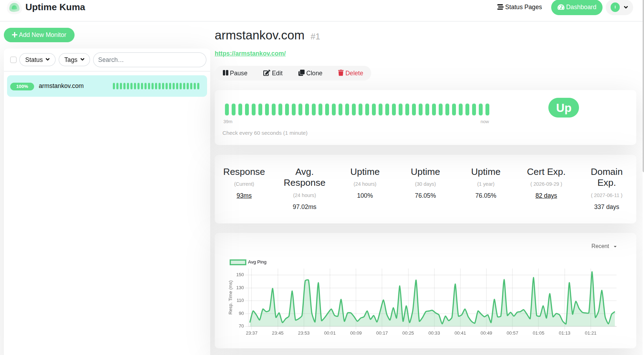Viewport: 644px width, 355px height.
Task: Click the 337 days domain expiry value
Action: click(x=607, y=207)
